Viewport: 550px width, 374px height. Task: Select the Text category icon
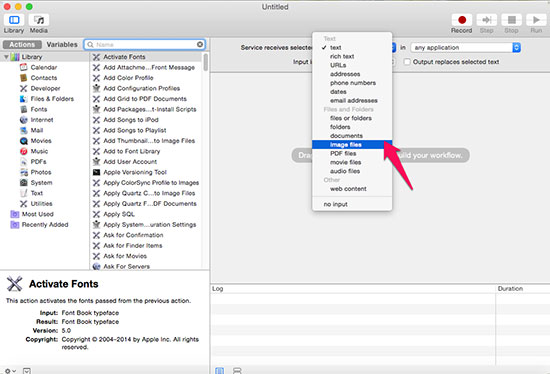(x=24, y=193)
